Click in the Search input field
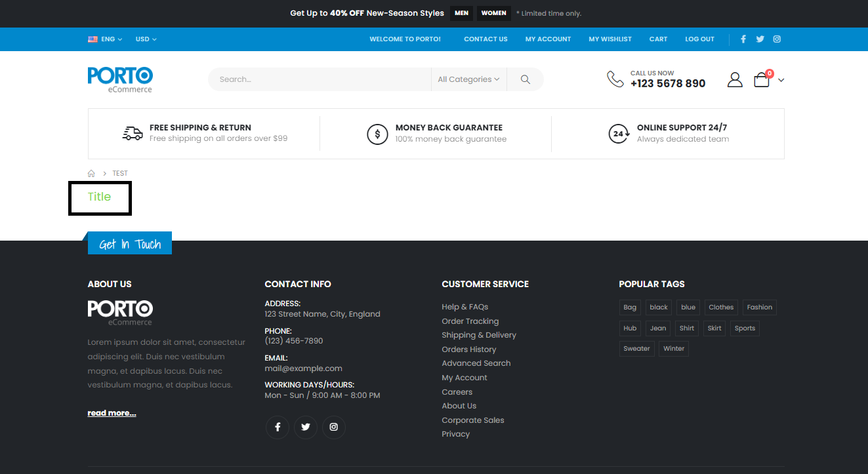 [320, 79]
